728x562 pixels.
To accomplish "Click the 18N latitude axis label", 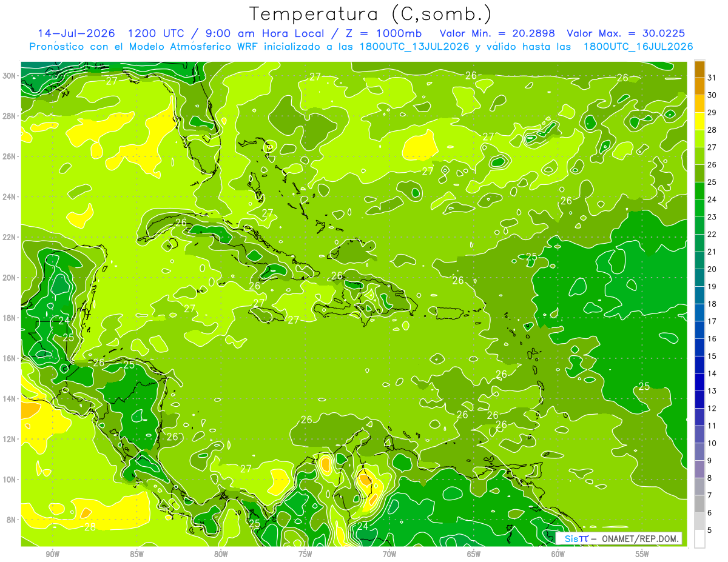I will 9,318.
